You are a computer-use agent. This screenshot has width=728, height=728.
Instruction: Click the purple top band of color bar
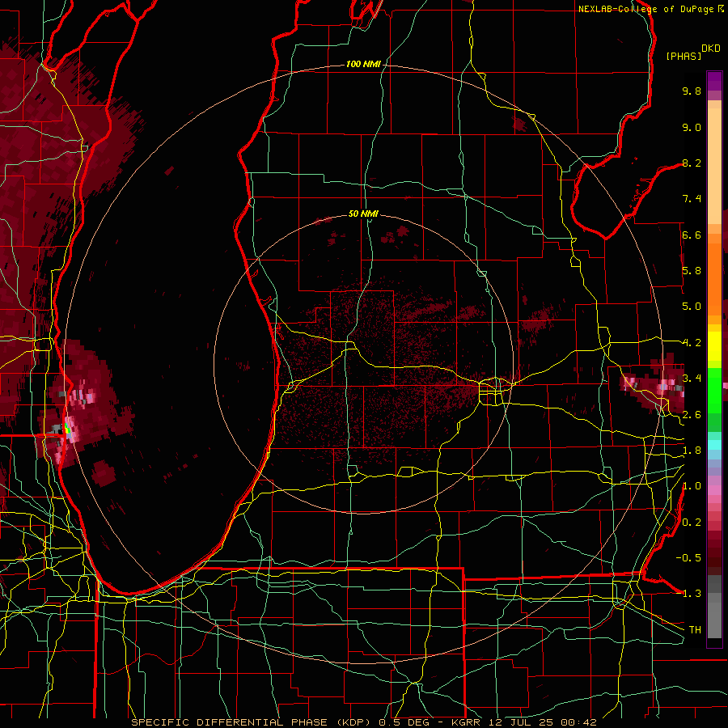714,82
